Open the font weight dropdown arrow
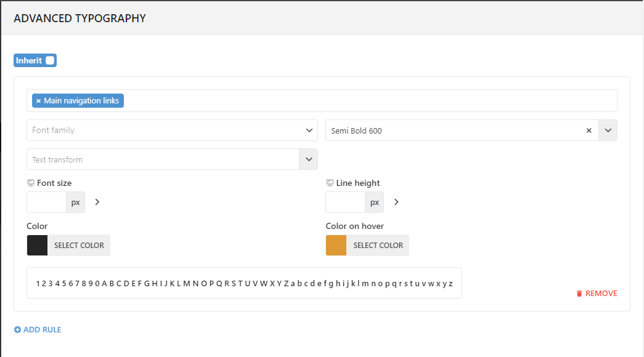The height and width of the screenshot is (357, 644). coord(608,130)
